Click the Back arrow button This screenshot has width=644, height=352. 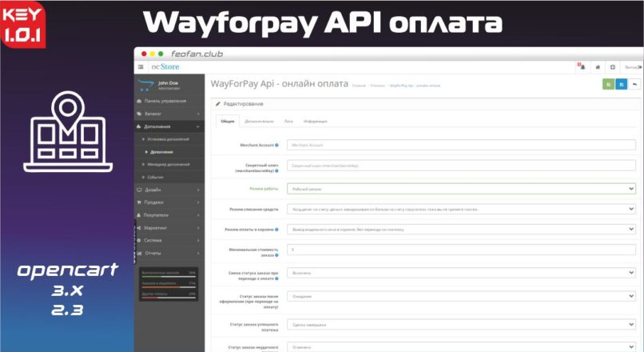click(x=634, y=84)
